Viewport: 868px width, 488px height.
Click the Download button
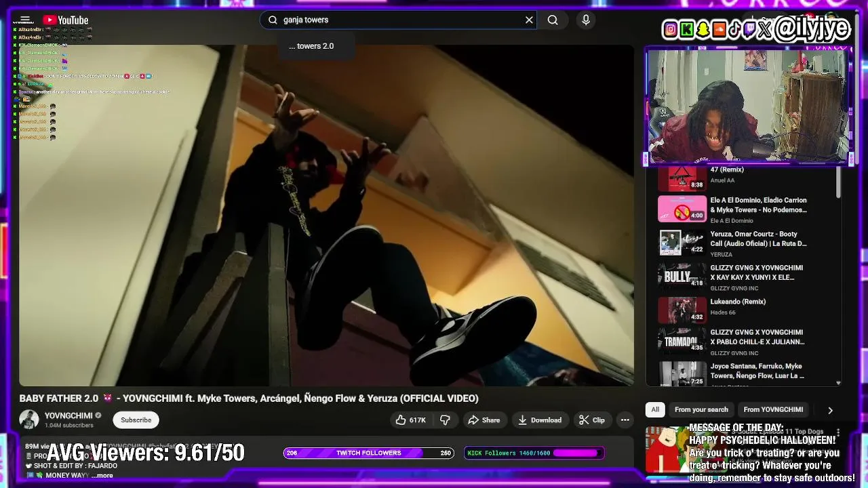pyautogui.click(x=540, y=420)
